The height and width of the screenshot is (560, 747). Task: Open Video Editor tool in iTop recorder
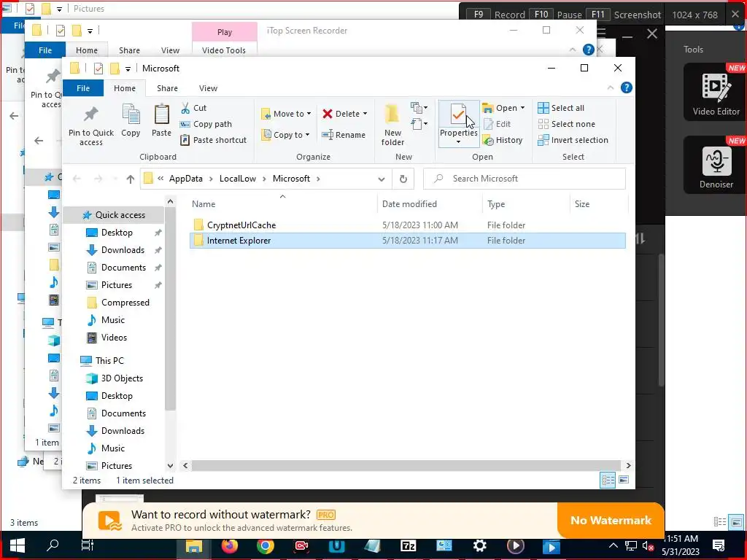[716, 93]
